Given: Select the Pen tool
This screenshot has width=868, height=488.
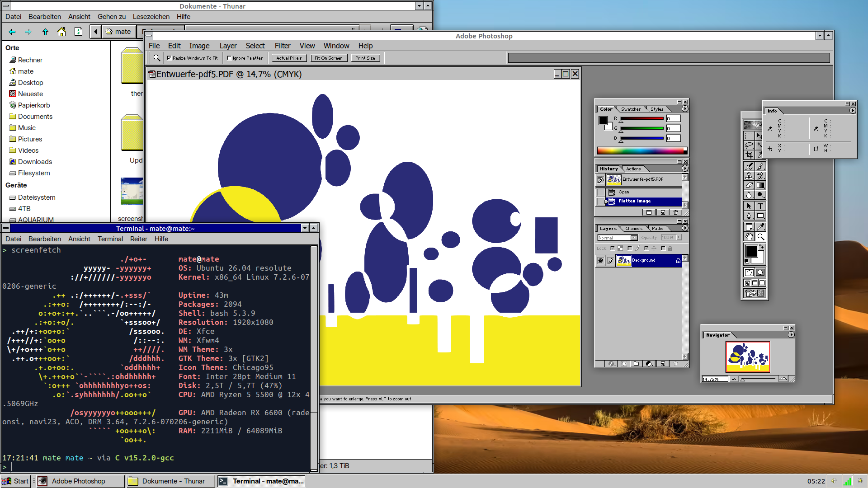Looking at the screenshot, I should pos(749,216).
